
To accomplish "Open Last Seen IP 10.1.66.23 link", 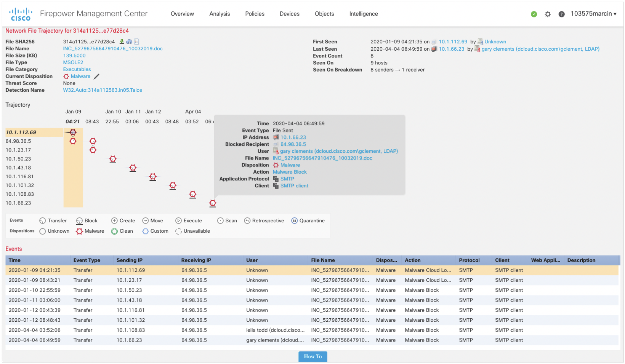I will (451, 49).
